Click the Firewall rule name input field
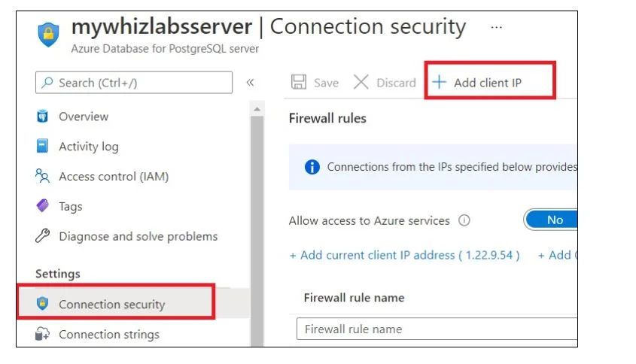Image resolution: width=636 pixels, height=364 pixels. (437, 329)
